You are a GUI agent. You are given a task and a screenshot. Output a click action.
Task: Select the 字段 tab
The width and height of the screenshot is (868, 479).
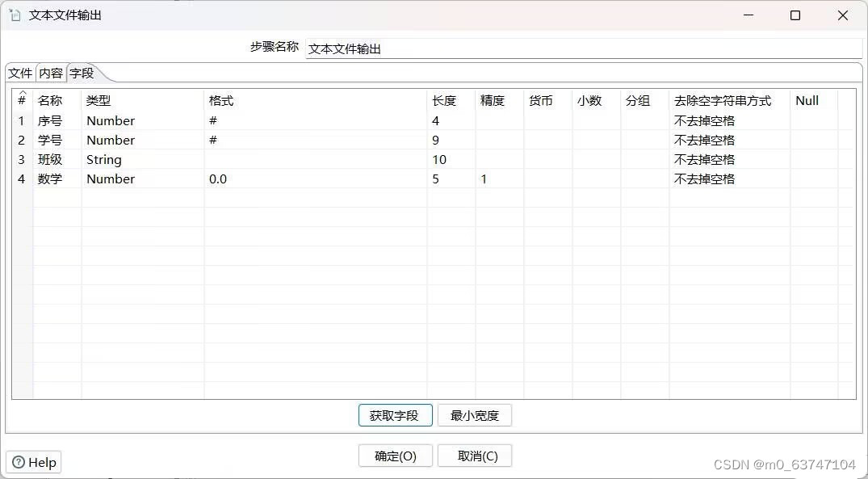pos(82,73)
